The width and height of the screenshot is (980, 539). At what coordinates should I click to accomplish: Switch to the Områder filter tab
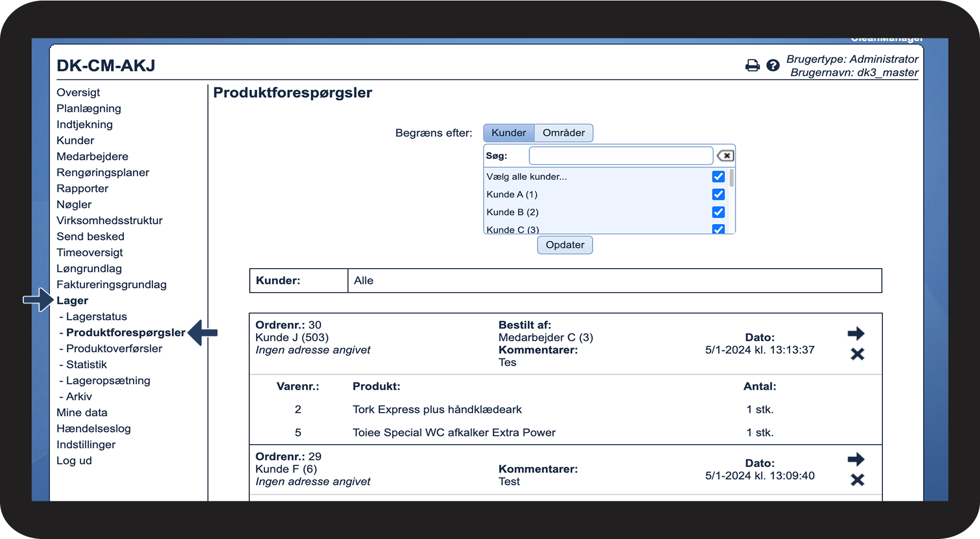563,133
